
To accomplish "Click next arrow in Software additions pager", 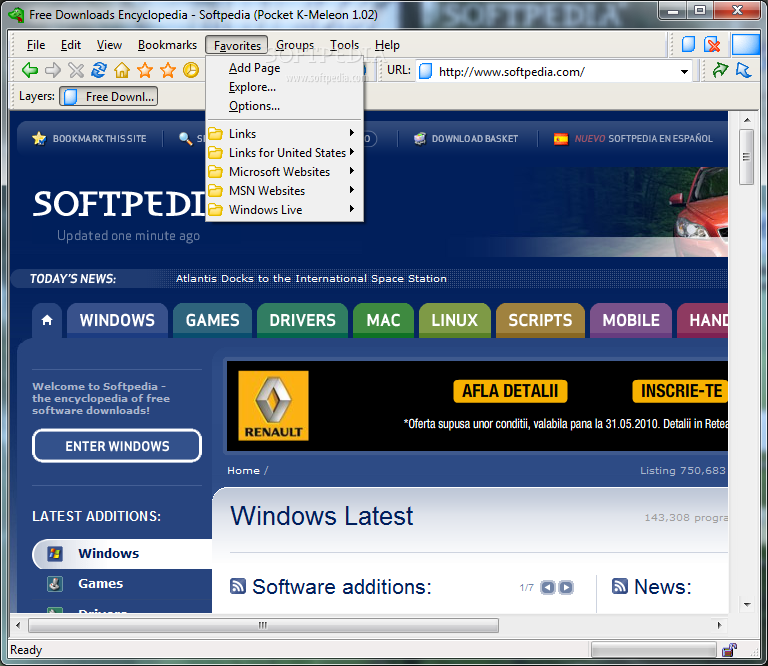I will pyautogui.click(x=566, y=587).
